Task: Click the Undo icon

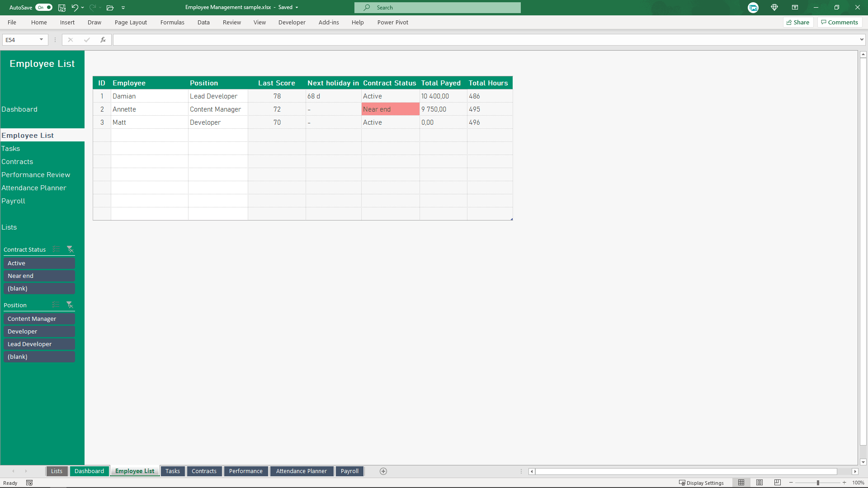Action: tap(75, 7)
